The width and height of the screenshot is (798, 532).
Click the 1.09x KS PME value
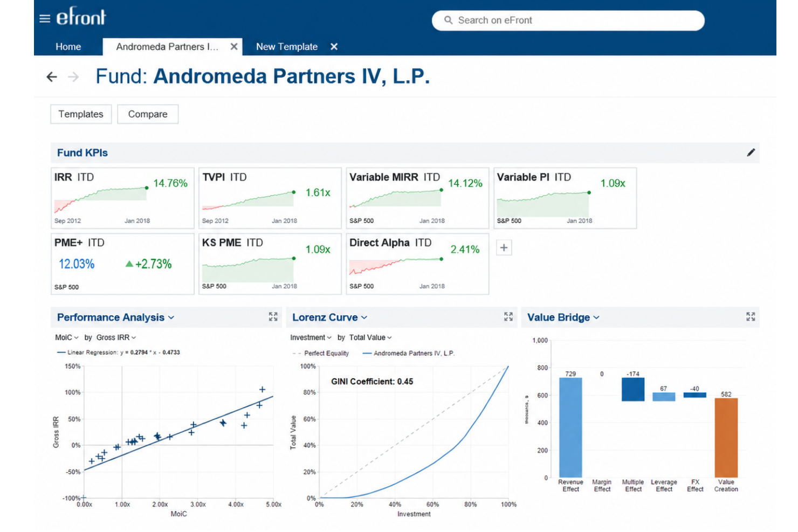pyautogui.click(x=318, y=250)
